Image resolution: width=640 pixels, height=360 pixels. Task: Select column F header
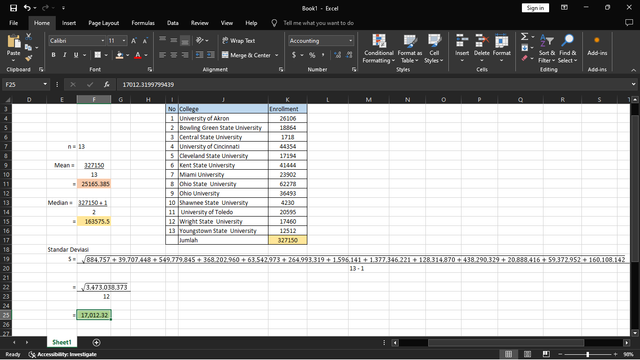(x=94, y=99)
